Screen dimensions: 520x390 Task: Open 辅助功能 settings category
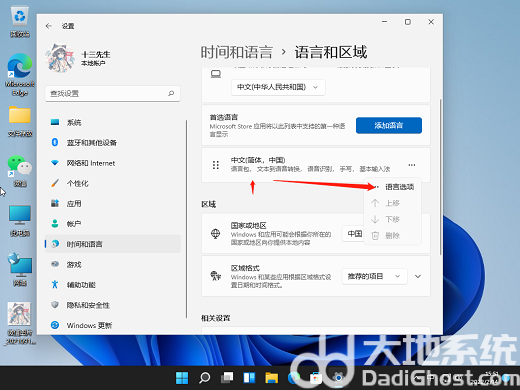[112, 285]
